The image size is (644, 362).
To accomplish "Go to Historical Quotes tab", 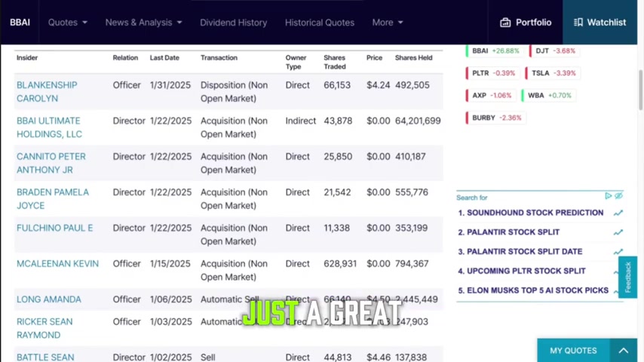I will click(320, 23).
